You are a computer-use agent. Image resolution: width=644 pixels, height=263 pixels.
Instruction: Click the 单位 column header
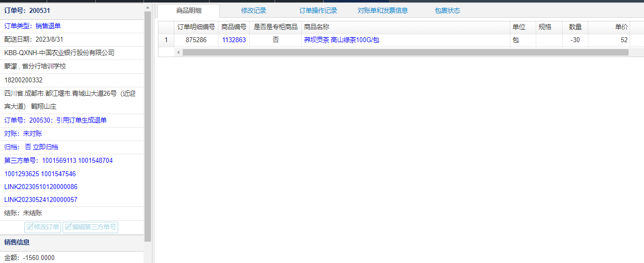click(523, 27)
